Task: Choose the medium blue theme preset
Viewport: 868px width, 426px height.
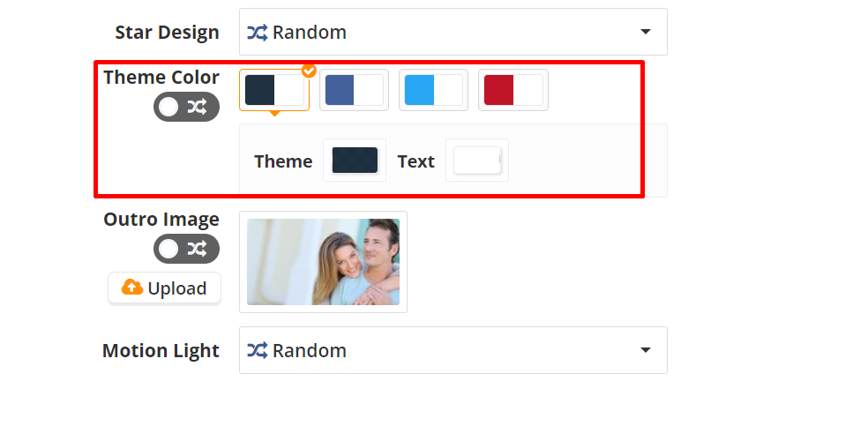Action: [354, 90]
